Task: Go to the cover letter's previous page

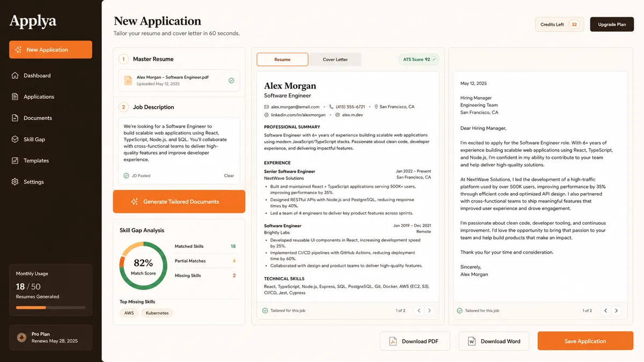Action: [x=606, y=311]
